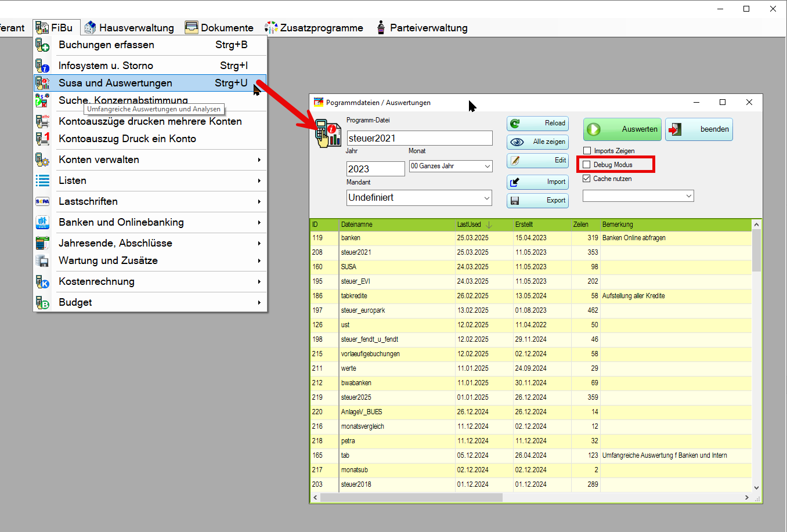Select the row named monatsvergleich

tap(531, 426)
